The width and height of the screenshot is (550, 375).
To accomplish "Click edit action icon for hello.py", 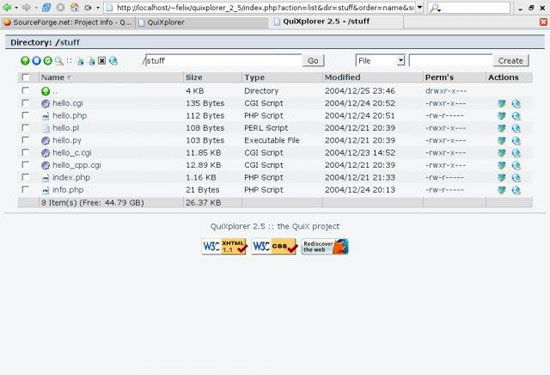I will click(x=502, y=141).
